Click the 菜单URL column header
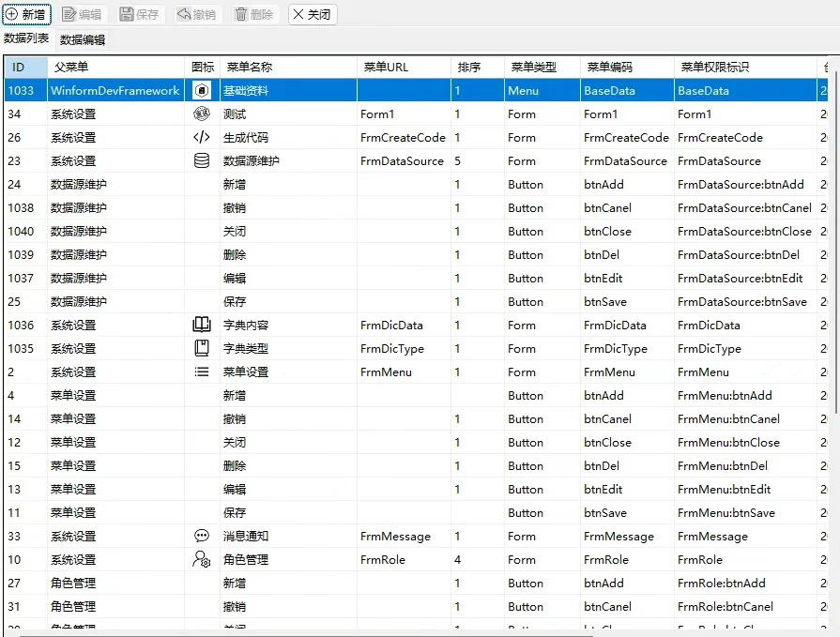 [404, 67]
